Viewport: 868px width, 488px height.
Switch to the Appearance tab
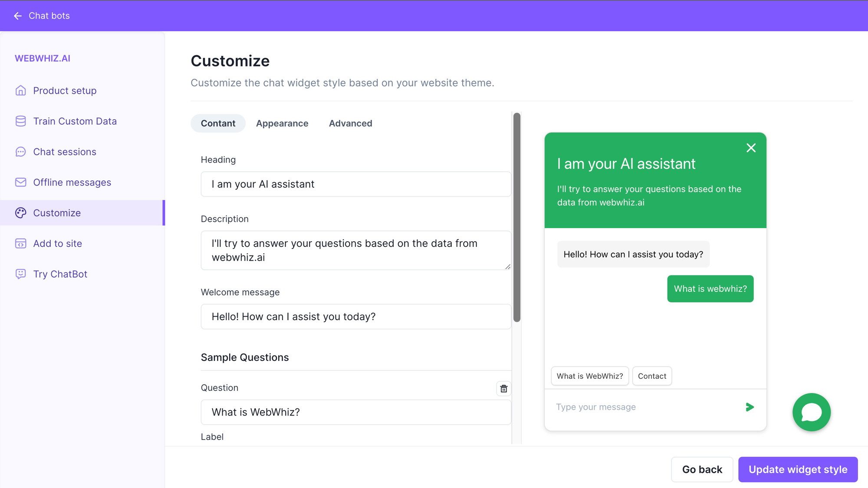pyautogui.click(x=282, y=123)
